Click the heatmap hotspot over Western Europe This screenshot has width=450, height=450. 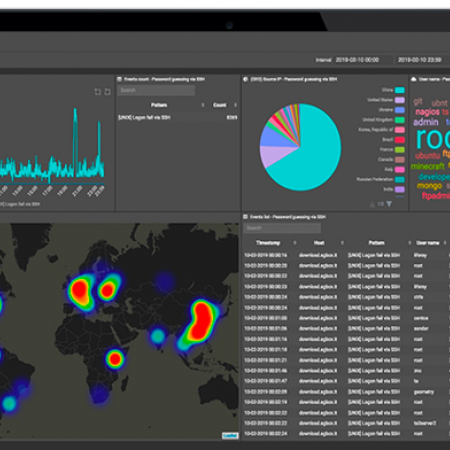[81, 291]
